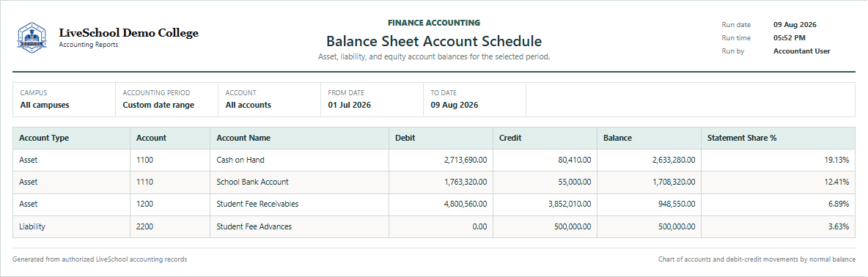
Task: Click the All accounts filter value
Action: point(248,105)
